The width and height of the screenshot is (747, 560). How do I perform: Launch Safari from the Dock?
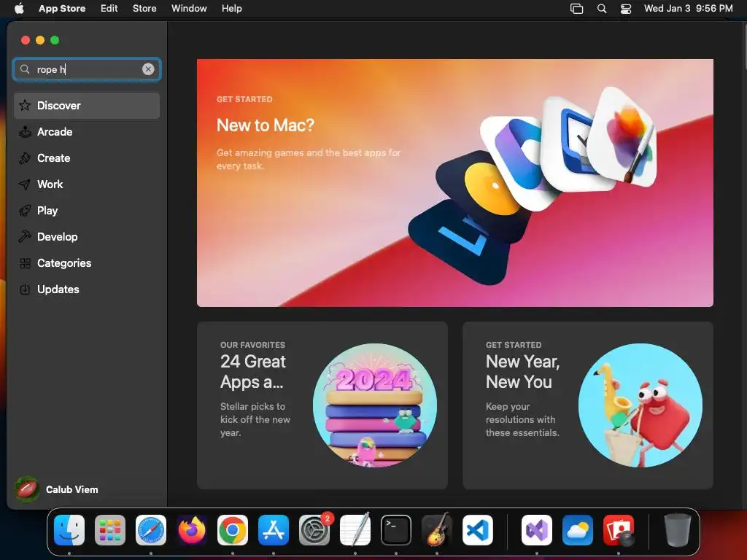point(151,530)
